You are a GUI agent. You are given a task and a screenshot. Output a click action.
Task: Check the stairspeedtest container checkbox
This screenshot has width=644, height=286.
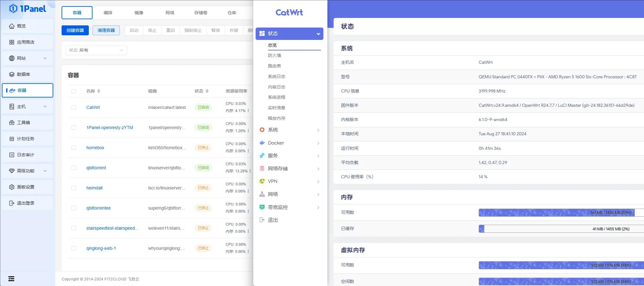74,228
